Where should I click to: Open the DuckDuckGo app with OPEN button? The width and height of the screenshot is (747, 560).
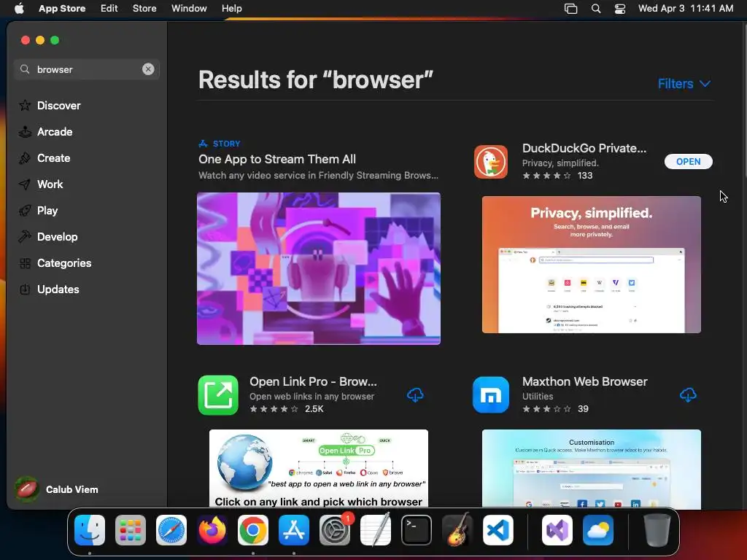[689, 161]
